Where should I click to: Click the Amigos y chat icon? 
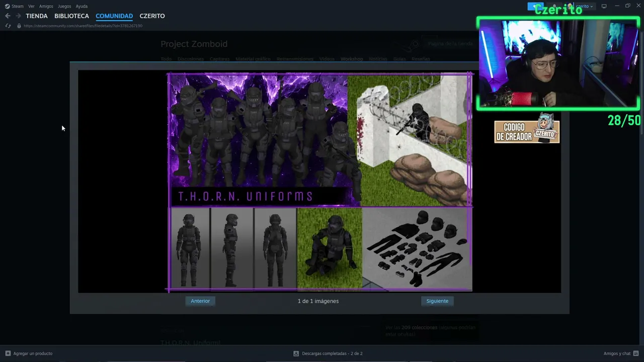[636, 353]
